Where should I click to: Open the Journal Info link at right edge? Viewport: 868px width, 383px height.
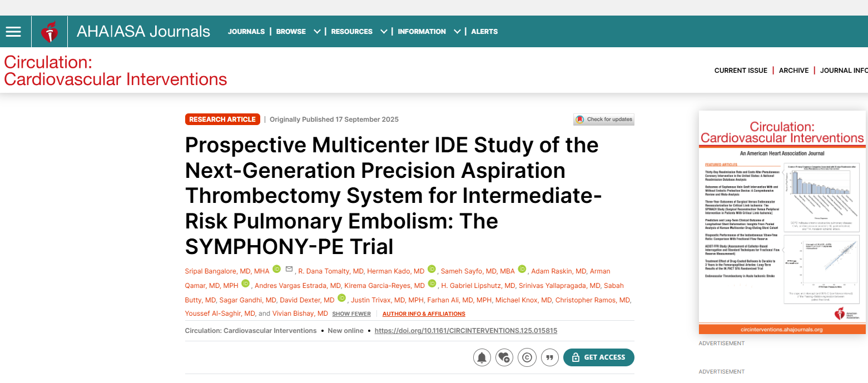[844, 71]
